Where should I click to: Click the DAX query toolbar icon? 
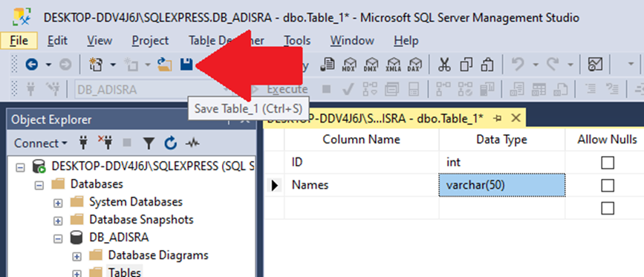point(414,65)
